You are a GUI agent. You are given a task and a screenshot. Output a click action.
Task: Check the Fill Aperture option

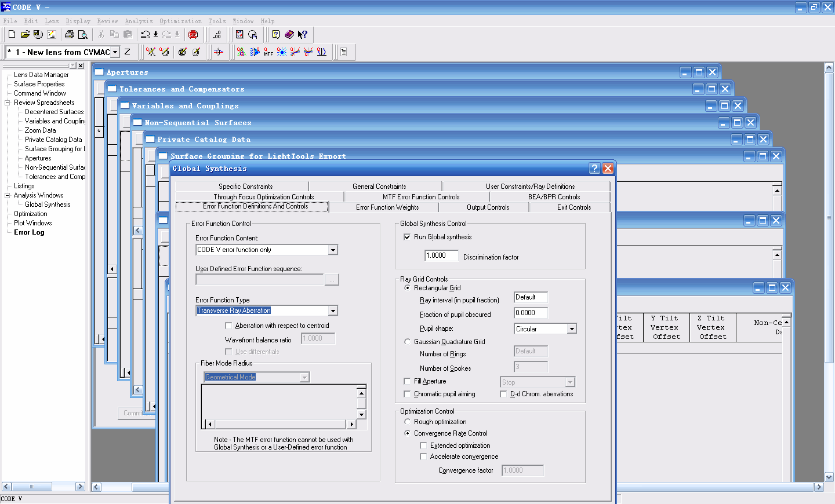(407, 381)
